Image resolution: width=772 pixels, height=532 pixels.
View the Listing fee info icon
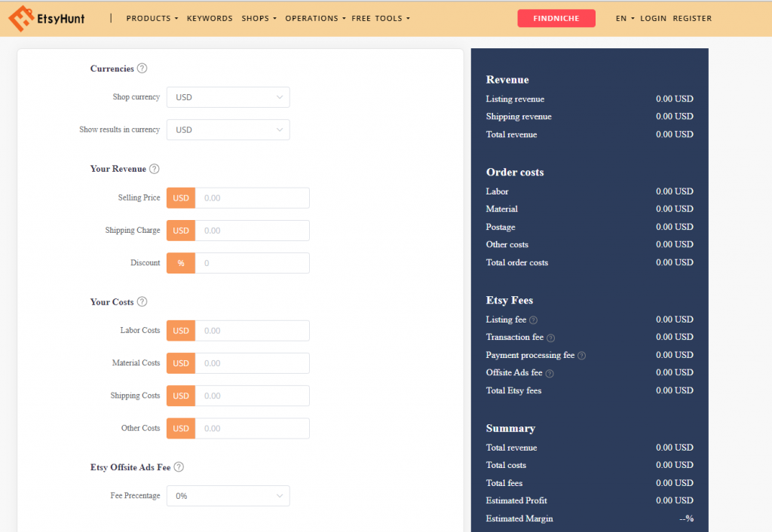pos(532,320)
